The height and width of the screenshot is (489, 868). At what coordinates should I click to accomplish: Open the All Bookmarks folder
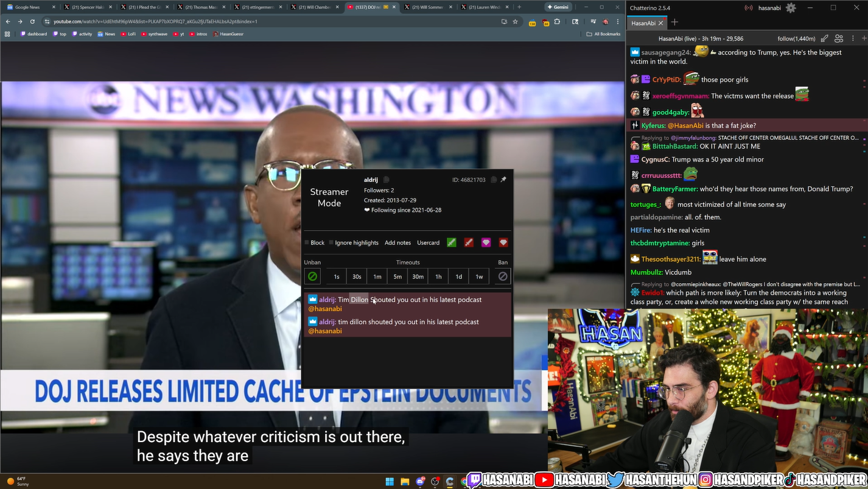point(603,34)
